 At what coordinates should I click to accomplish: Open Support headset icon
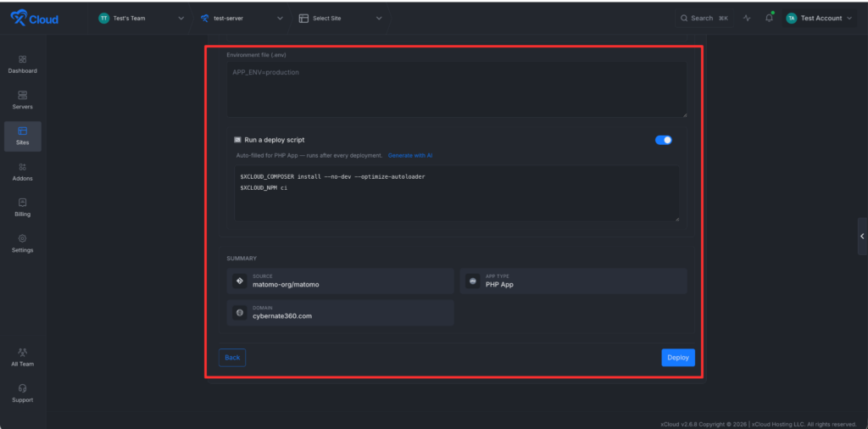pos(22,388)
